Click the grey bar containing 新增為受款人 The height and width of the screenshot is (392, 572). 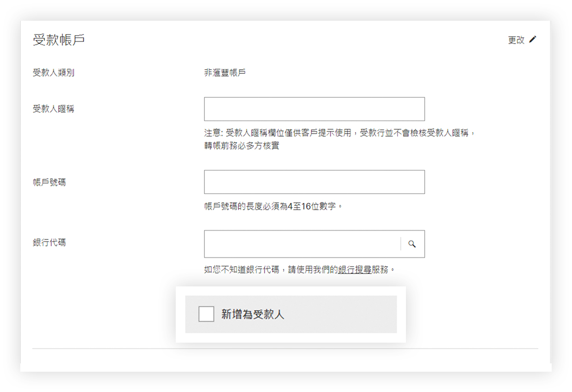click(x=291, y=315)
